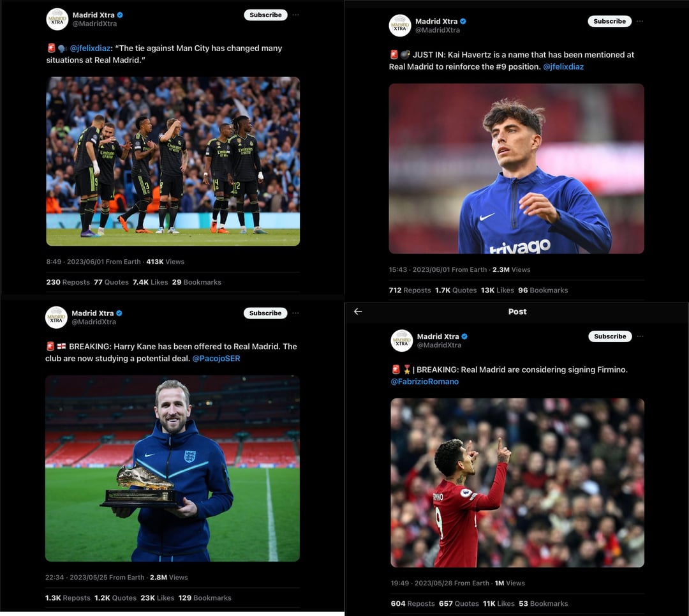This screenshot has width=689, height=616.
Task: Open @FabrizioRomano mention in Firmino post
Action: coord(424,382)
